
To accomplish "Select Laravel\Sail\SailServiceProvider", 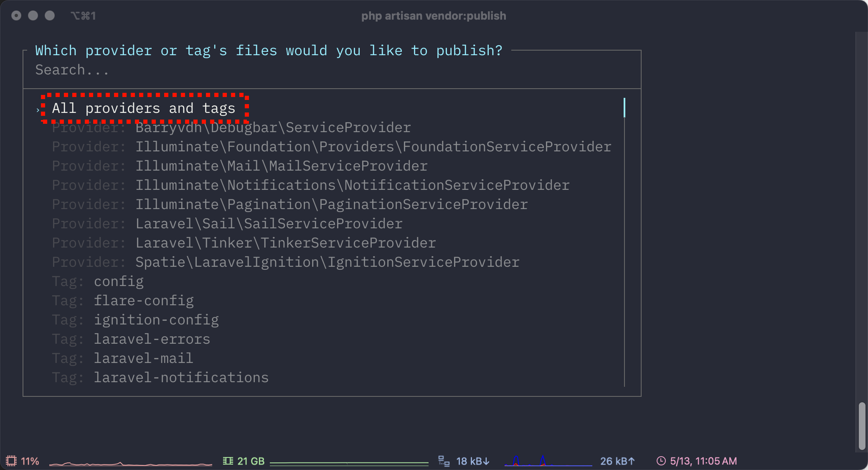I will [227, 224].
